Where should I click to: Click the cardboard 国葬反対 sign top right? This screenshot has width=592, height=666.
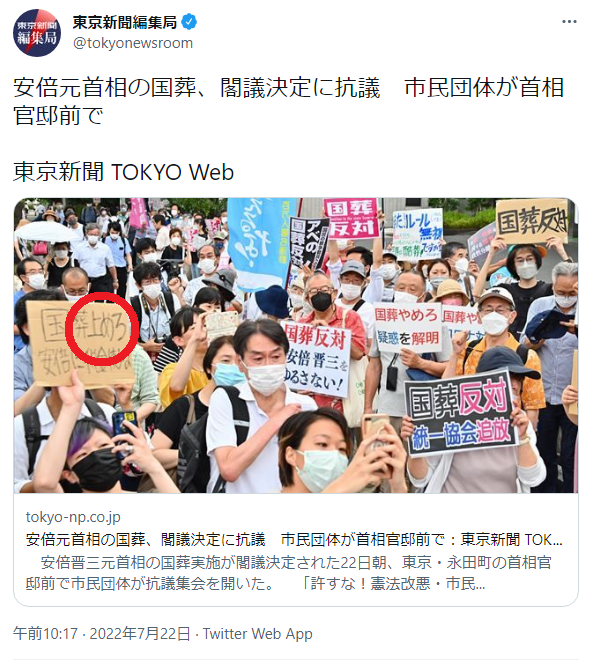tap(532, 220)
